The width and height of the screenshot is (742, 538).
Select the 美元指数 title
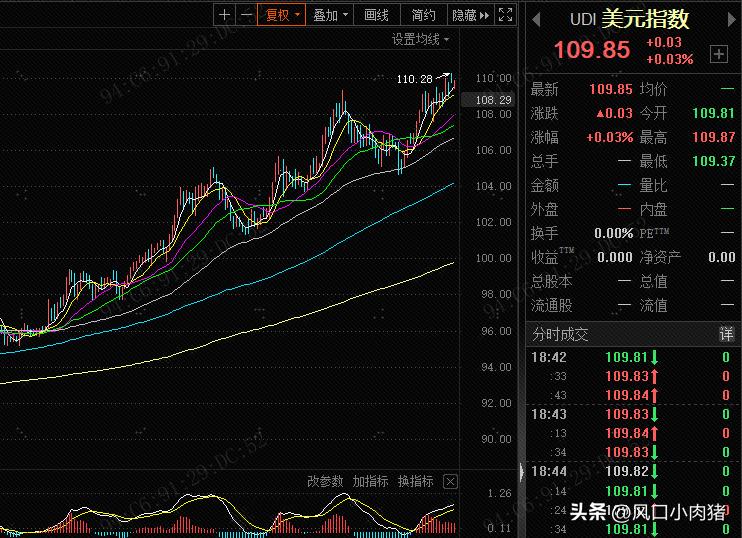click(645, 19)
